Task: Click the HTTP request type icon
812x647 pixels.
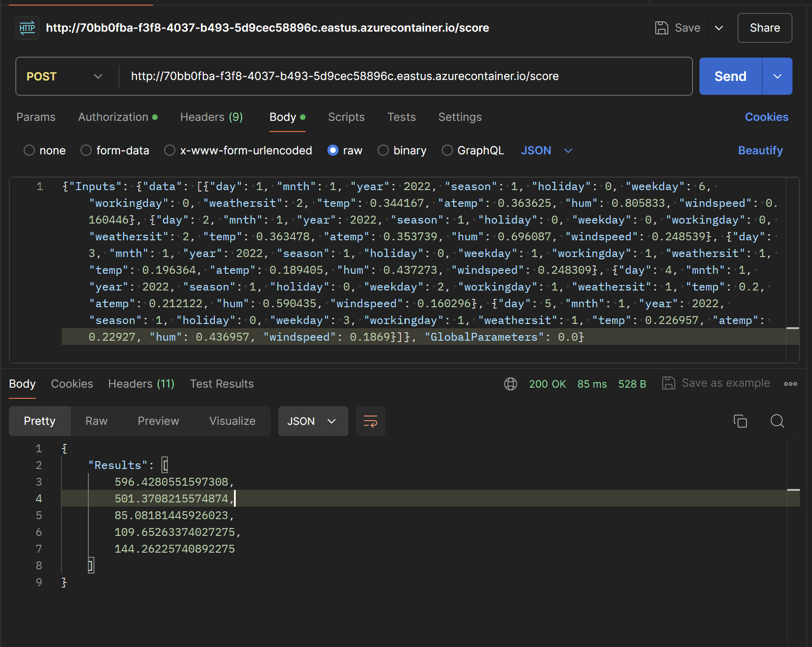Action: (27, 28)
